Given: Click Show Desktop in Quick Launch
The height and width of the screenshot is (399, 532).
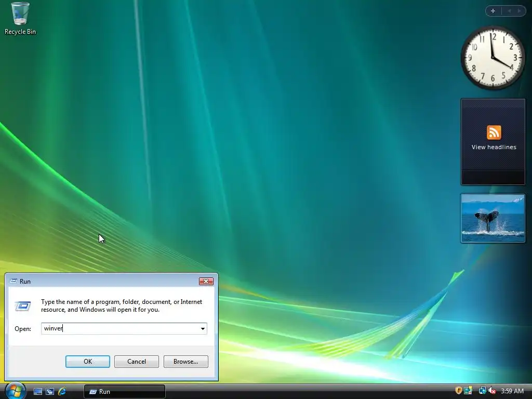Looking at the screenshot, I should 37,392.
